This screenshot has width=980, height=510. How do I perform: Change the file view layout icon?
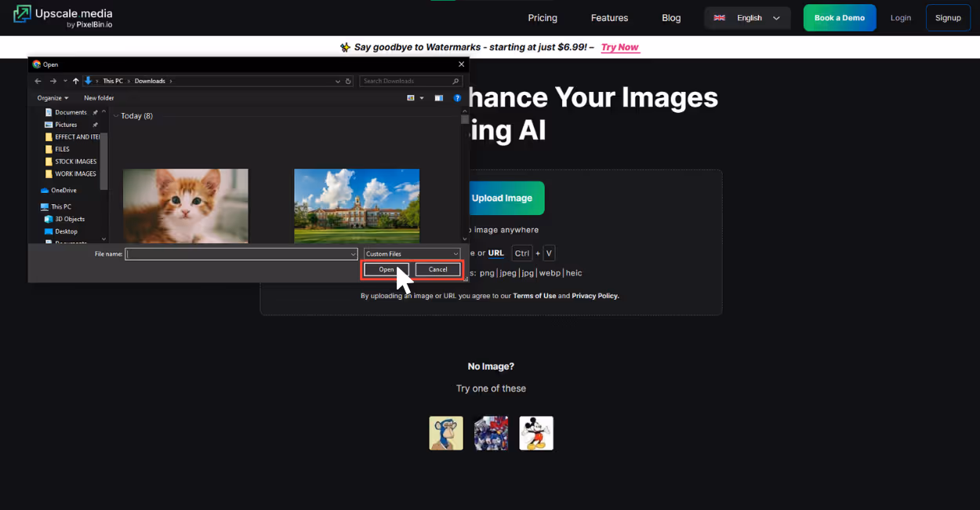tap(411, 98)
